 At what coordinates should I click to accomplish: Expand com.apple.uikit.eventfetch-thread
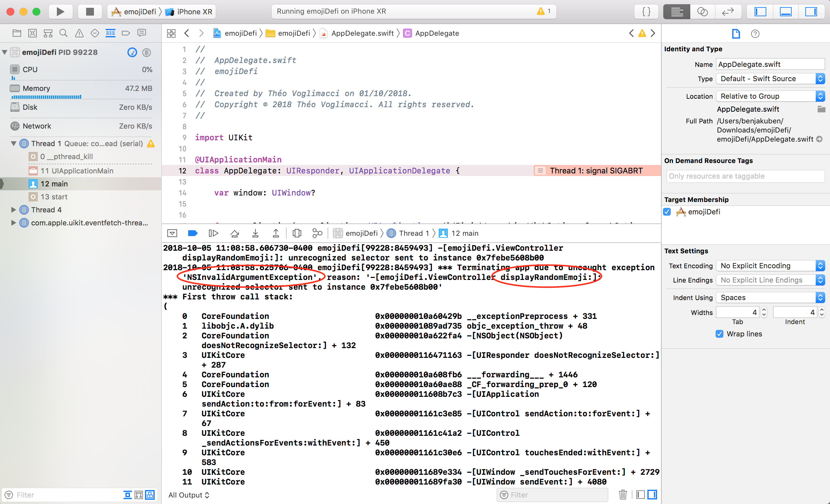13,223
